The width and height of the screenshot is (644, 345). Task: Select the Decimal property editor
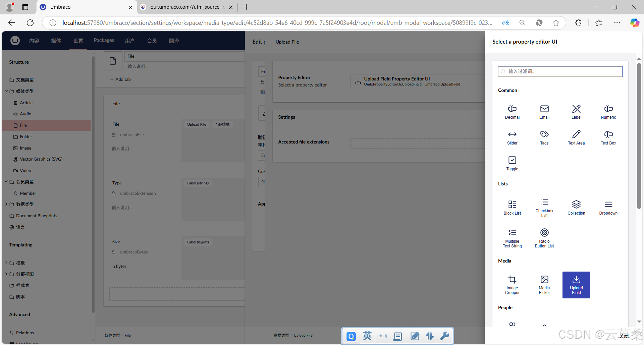[x=512, y=112]
